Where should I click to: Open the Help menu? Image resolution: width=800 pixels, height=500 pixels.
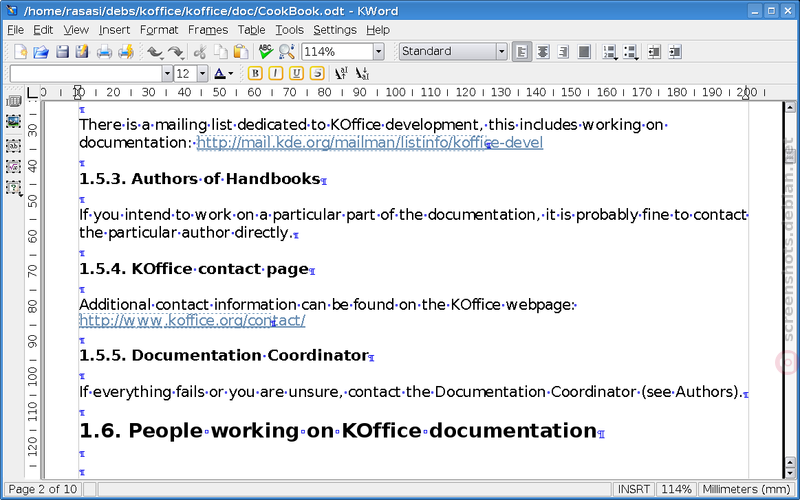click(x=378, y=30)
